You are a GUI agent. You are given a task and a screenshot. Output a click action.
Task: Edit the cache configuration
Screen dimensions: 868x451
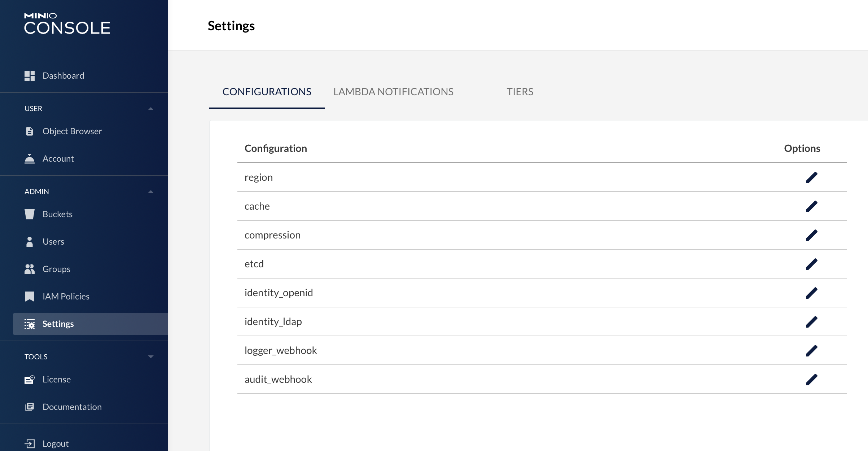(x=811, y=206)
